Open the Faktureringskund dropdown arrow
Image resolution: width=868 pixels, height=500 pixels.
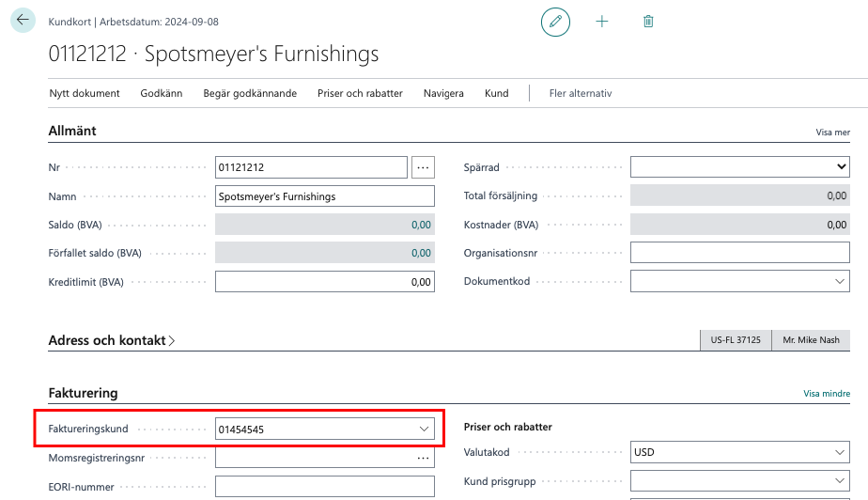(x=423, y=430)
